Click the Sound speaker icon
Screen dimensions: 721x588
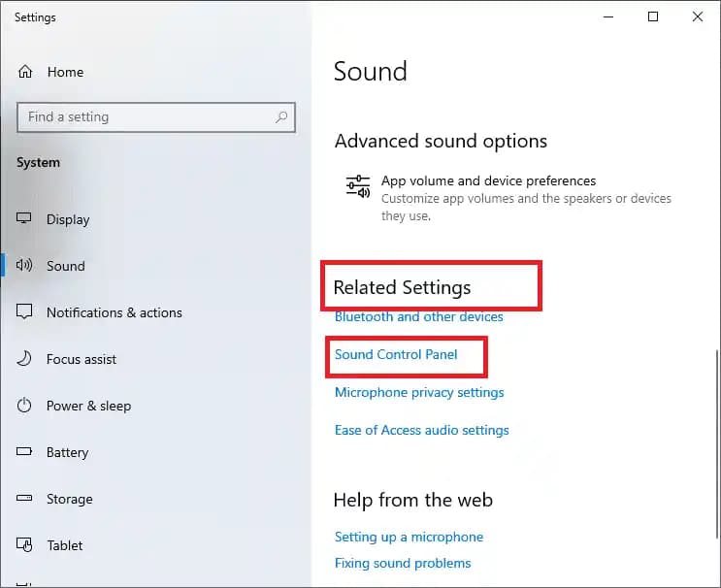(25, 266)
